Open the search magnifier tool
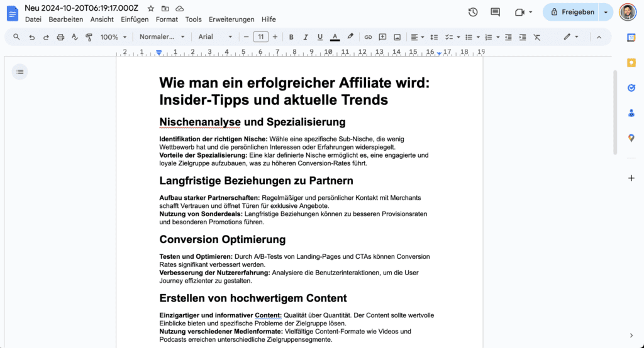The height and width of the screenshot is (348, 644). 16,37
